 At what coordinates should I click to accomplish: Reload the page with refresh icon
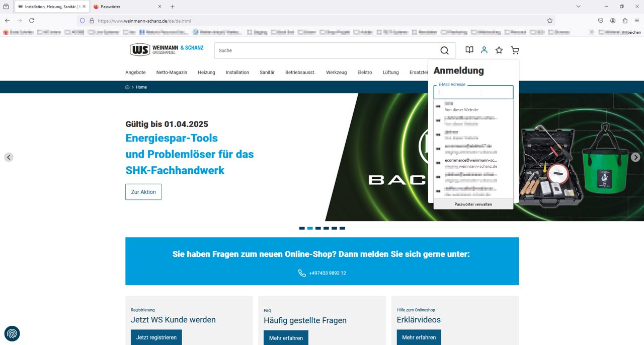pos(32,21)
